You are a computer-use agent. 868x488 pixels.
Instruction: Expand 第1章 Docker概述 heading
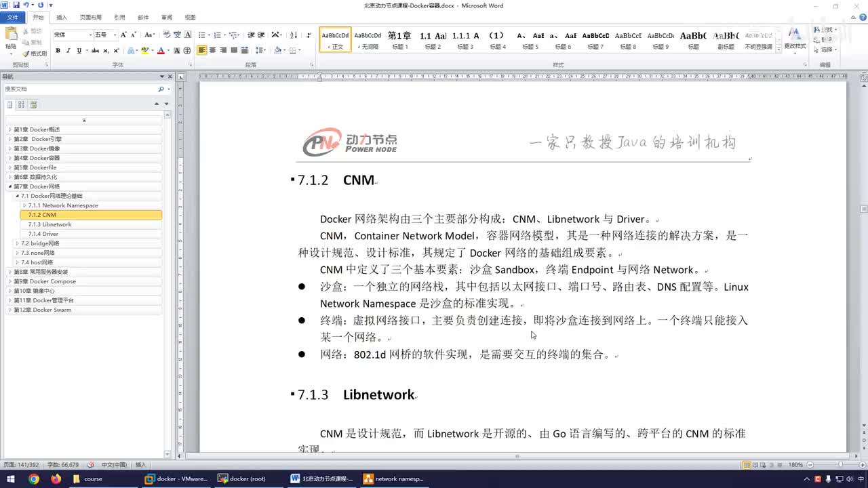pyautogui.click(x=9, y=129)
